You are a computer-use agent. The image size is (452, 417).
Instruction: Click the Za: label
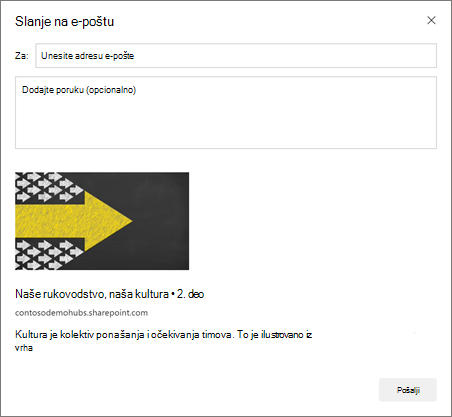pyautogui.click(x=22, y=56)
